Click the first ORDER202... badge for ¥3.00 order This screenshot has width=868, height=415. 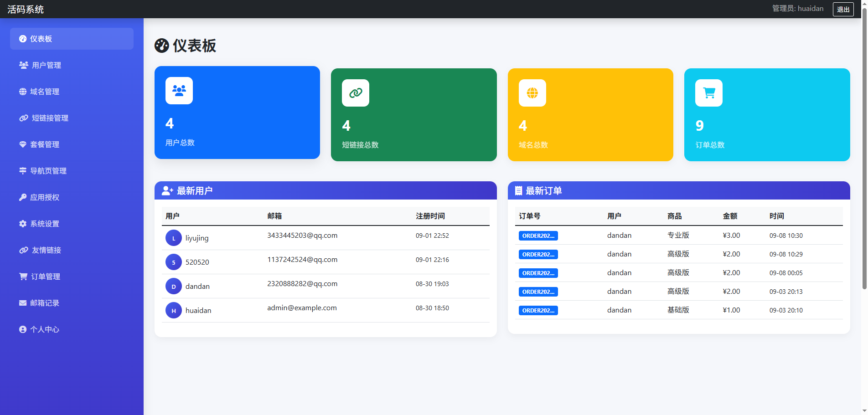coord(538,236)
